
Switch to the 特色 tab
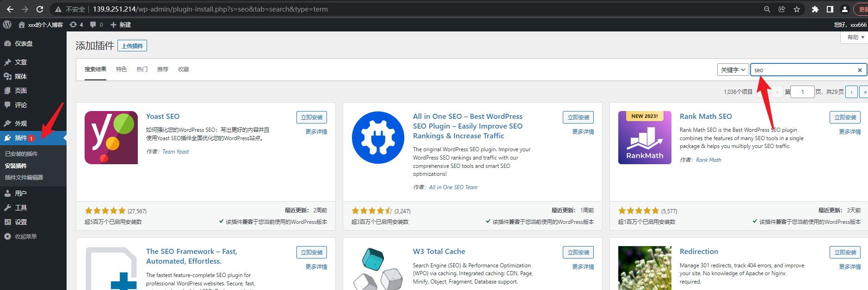click(121, 69)
